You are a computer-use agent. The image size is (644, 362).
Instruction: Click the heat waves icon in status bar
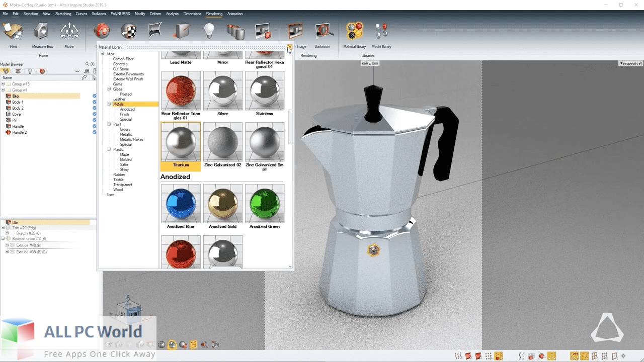(458, 356)
